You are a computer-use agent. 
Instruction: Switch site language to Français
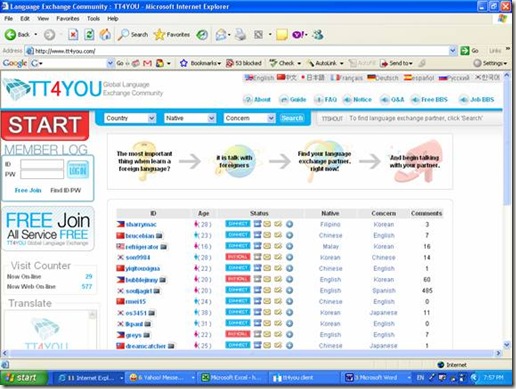click(346, 78)
